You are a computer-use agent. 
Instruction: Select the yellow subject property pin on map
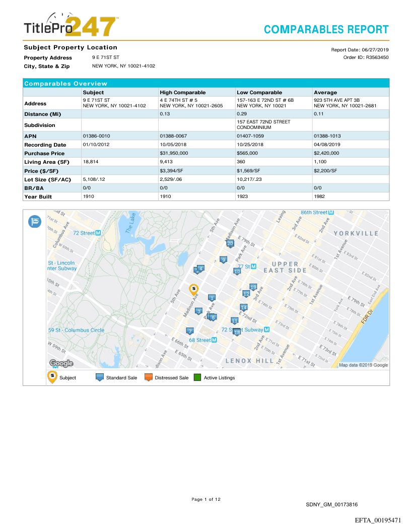[x=193, y=289]
